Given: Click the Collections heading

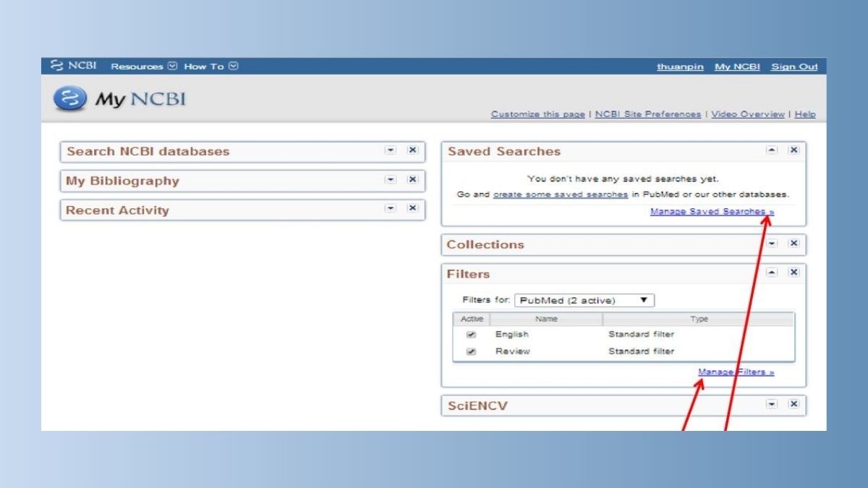Looking at the screenshot, I should 485,244.
